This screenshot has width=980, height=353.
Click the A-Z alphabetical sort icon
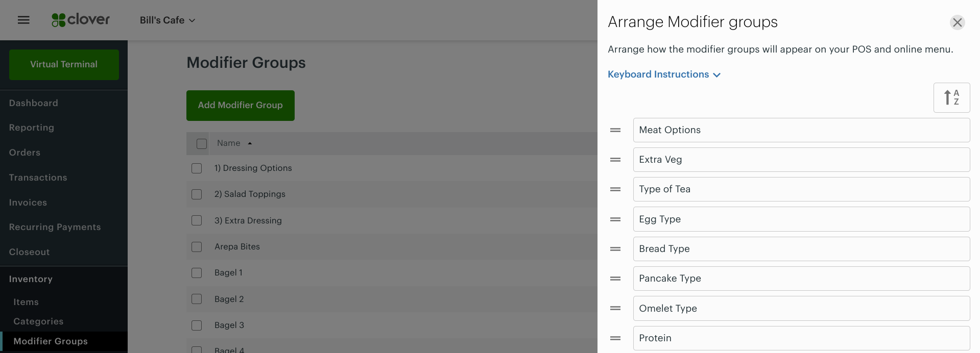pyautogui.click(x=951, y=97)
